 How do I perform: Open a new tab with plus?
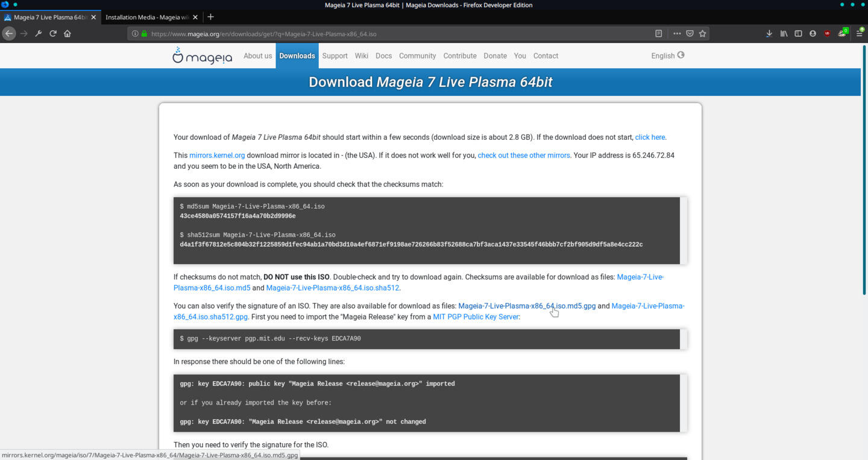[x=210, y=17]
